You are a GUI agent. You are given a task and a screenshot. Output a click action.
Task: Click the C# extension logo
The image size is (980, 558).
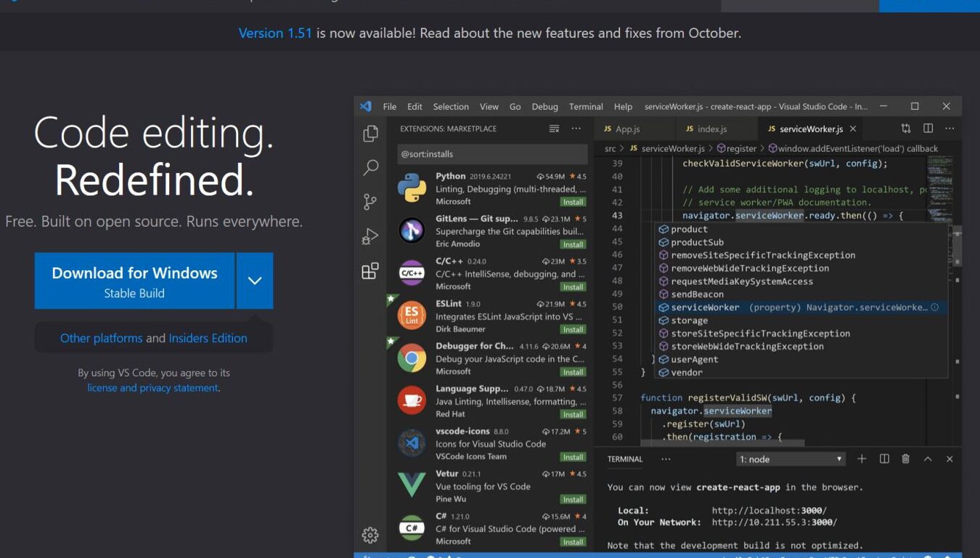coord(412,528)
